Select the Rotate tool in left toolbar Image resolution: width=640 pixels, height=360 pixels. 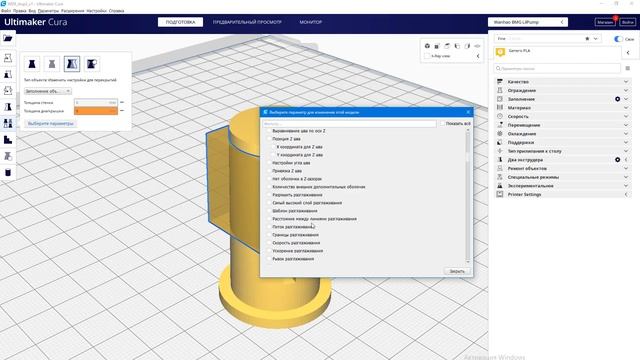click(x=8, y=91)
